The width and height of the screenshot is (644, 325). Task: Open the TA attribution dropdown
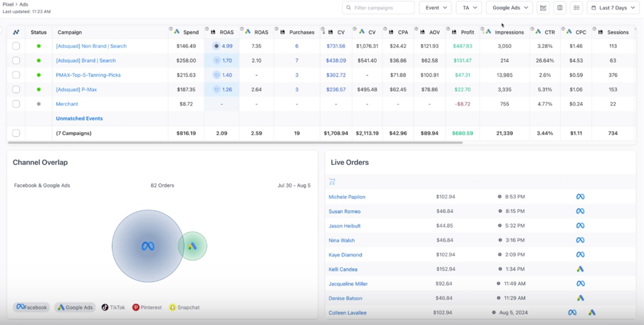click(x=469, y=8)
